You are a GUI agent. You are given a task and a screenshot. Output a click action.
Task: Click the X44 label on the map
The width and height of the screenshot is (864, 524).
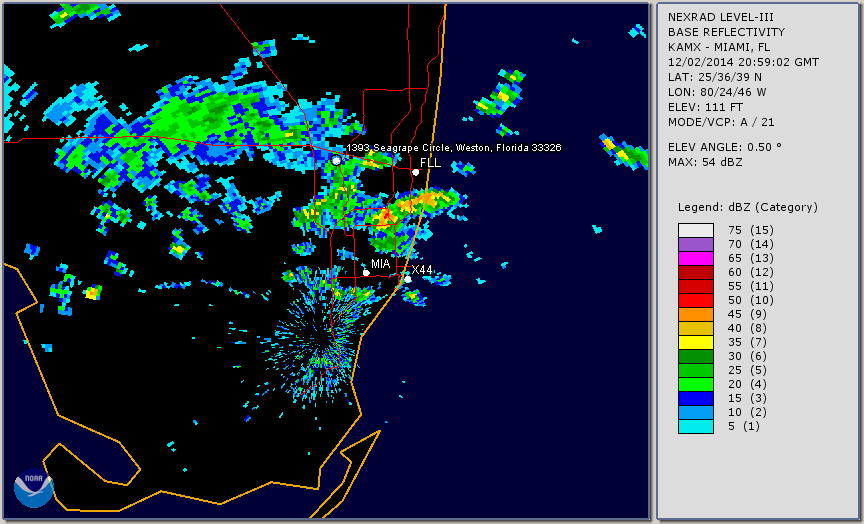coord(422,269)
